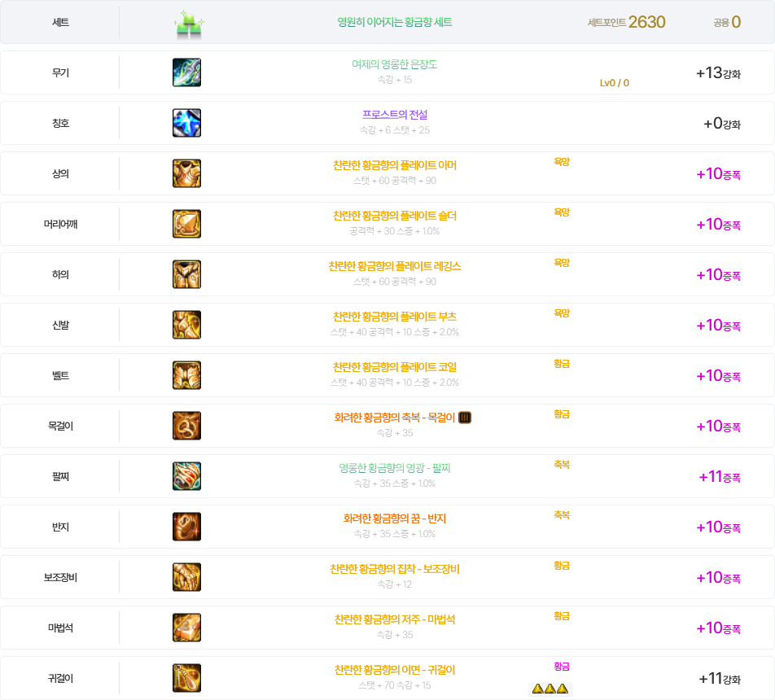Click the bracelet icon in 팔찌 row
The height and width of the screenshot is (700, 775).
tap(186, 476)
